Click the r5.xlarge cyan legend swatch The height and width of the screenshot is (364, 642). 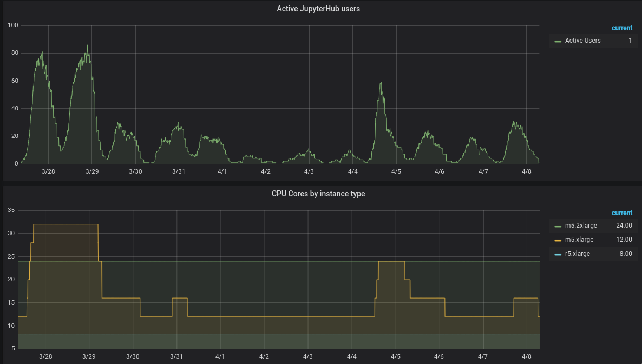558,254
